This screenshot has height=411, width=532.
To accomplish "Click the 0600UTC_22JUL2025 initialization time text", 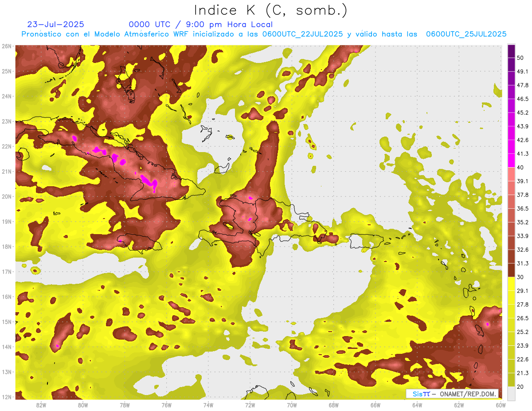I will (302, 34).
